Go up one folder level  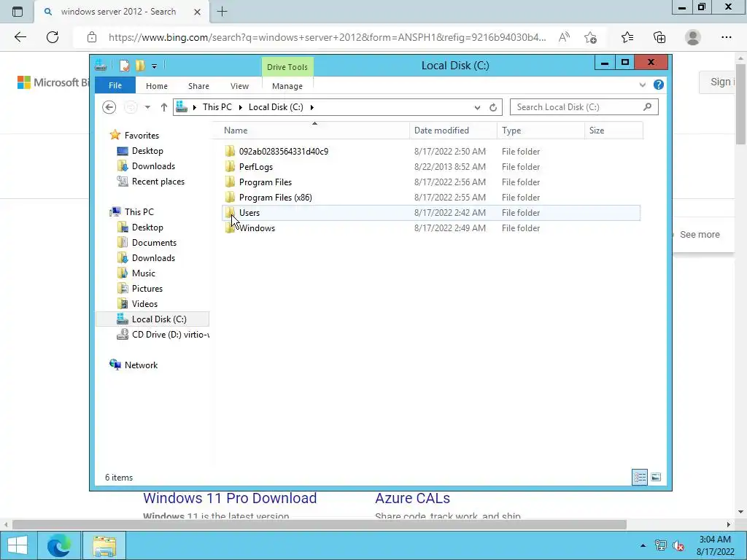[164, 107]
